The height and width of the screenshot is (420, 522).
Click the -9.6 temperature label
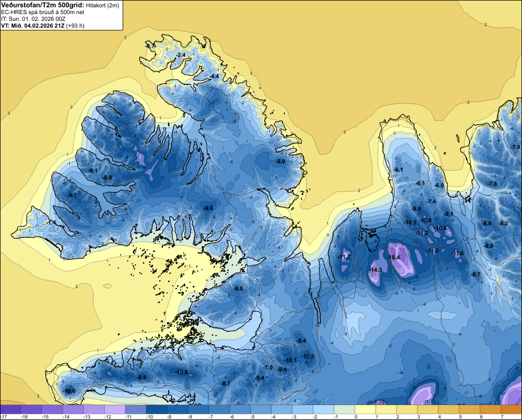click(x=208, y=208)
